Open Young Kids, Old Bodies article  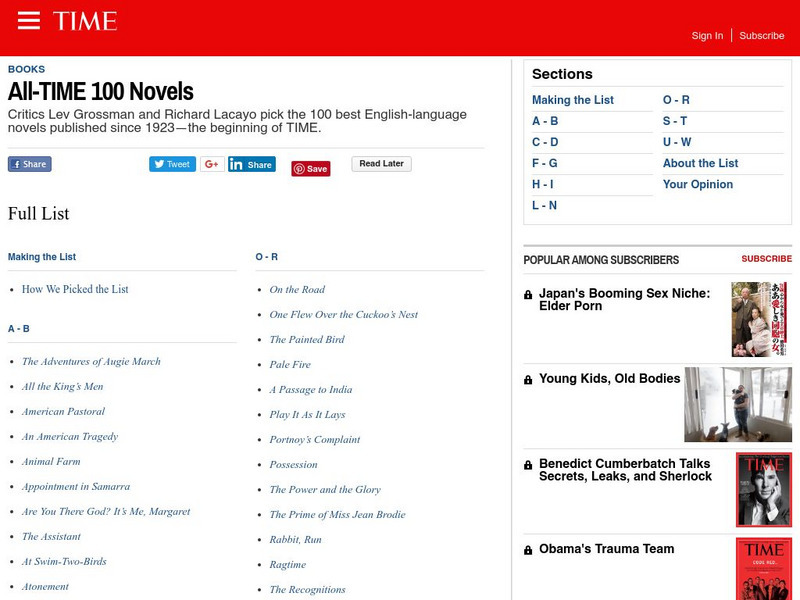tap(610, 379)
